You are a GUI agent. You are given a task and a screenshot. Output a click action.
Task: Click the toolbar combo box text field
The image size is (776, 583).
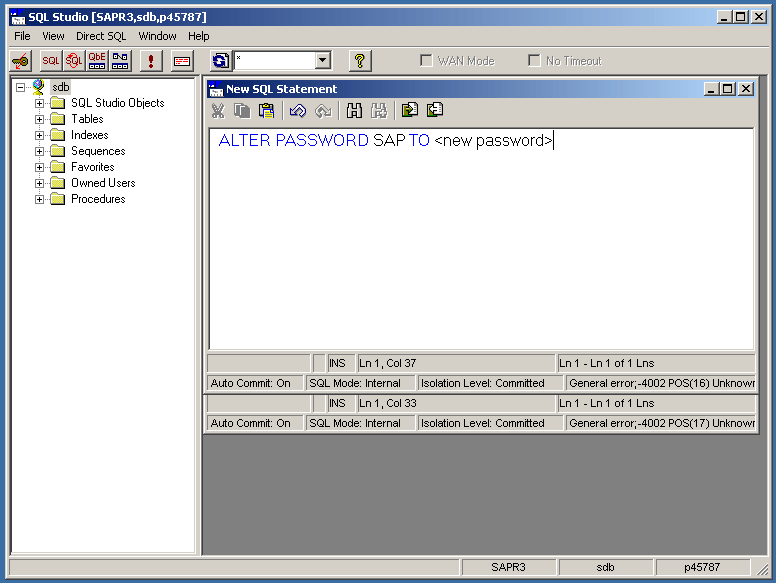click(275, 60)
